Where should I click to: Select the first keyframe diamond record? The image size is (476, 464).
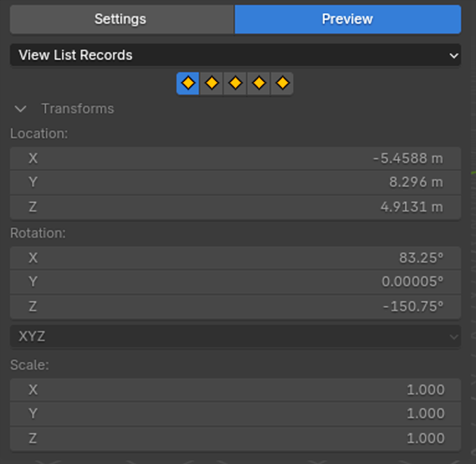tap(188, 83)
